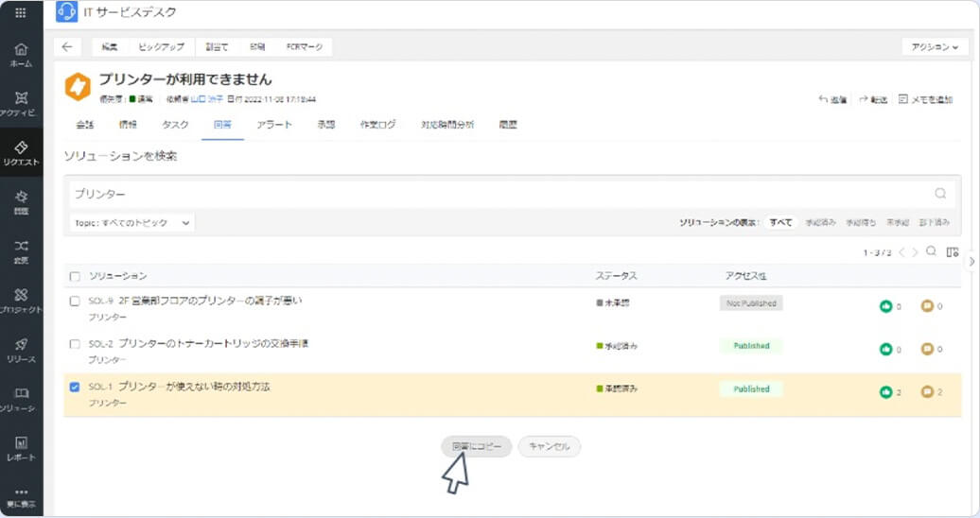Open column settings icon above the table
980x518 pixels.
[953, 252]
